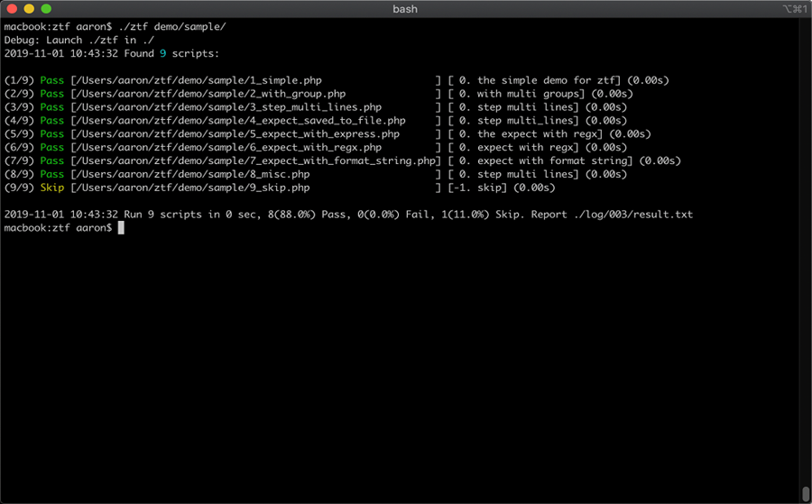Click the ./ztf demo/sample/ command text
Screen dimensions: 812x504
click(x=171, y=27)
